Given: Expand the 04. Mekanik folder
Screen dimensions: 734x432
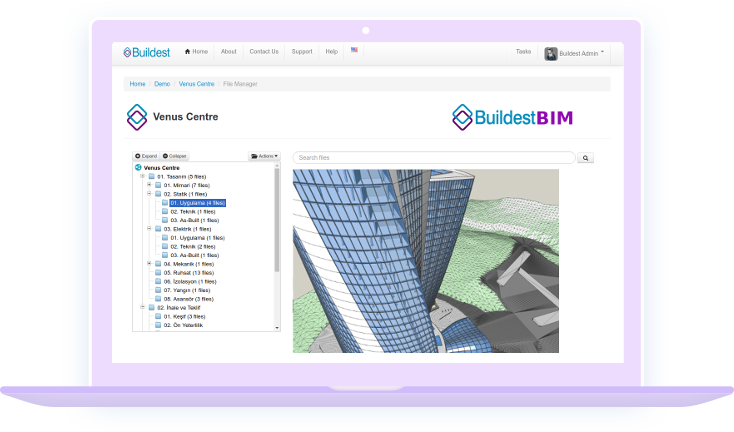Looking at the screenshot, I should click(x=149, y=264).
